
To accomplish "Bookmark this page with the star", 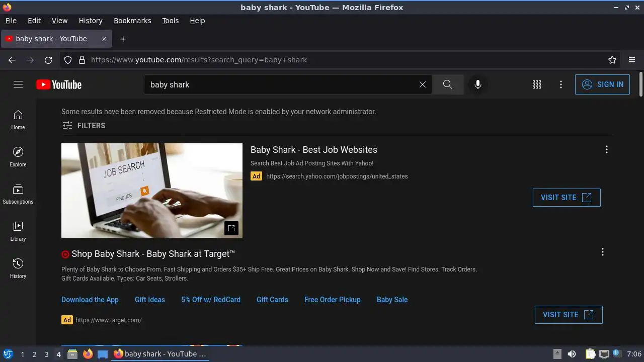I will point(612,60).
